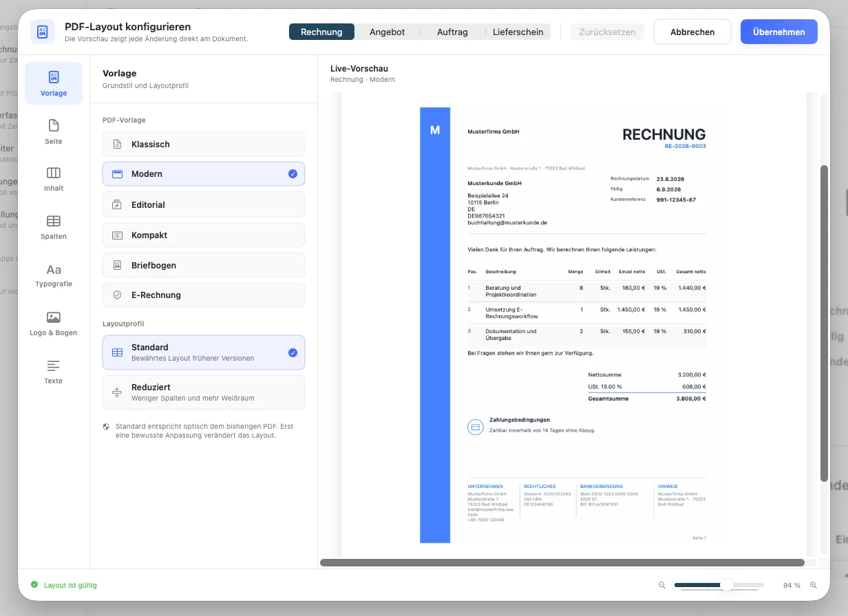Click the preview zoom slider handle
Image resolution: width=848 pixels, height=616 pixels.
(726, 585)
